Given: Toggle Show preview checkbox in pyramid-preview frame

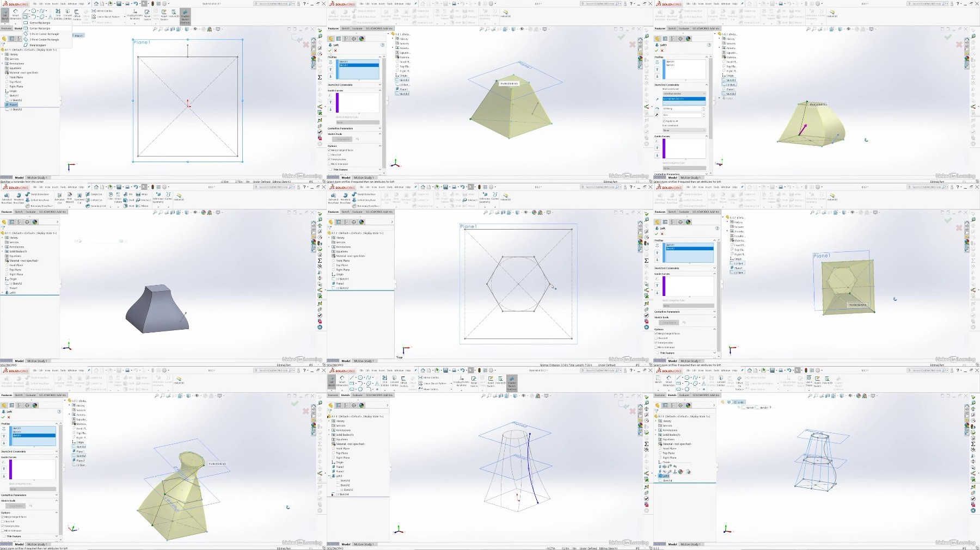Looking at the screenshot, I should [329, 159].
